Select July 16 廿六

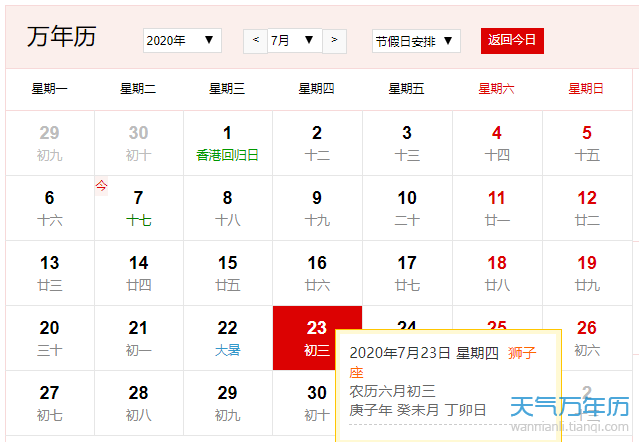(317, 273)
